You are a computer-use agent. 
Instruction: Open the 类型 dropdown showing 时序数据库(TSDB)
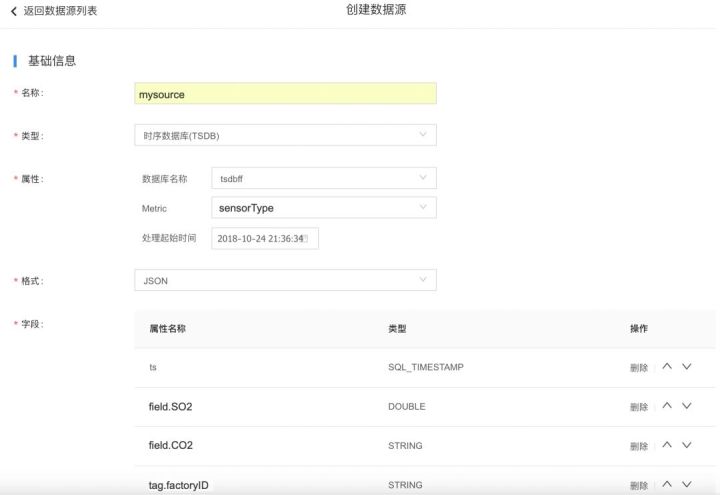pos(285,135)
